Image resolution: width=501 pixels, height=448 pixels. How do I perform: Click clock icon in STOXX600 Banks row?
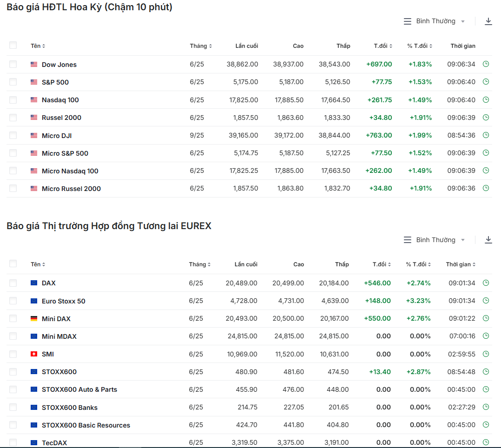click(486, 407)
